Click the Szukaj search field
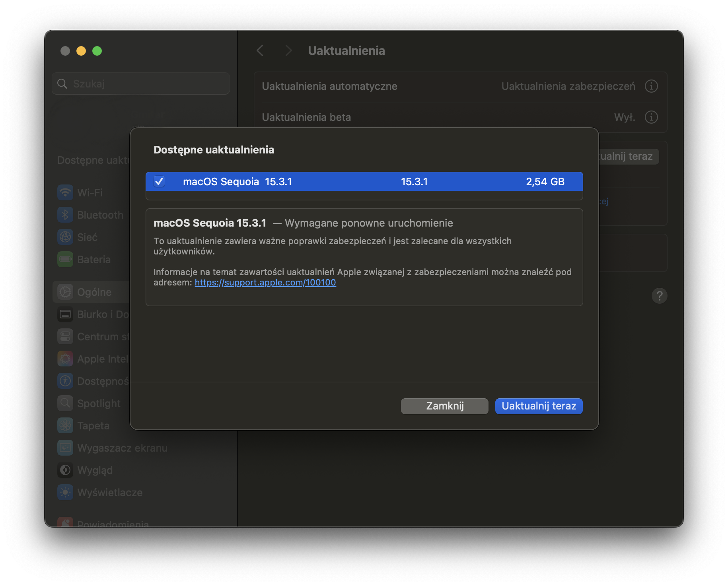This screenshot has height=586, width=728. pos(141,84)
